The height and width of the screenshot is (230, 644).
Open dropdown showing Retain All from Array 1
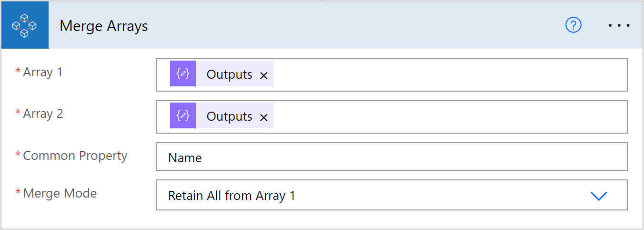[x=392, y=195]
